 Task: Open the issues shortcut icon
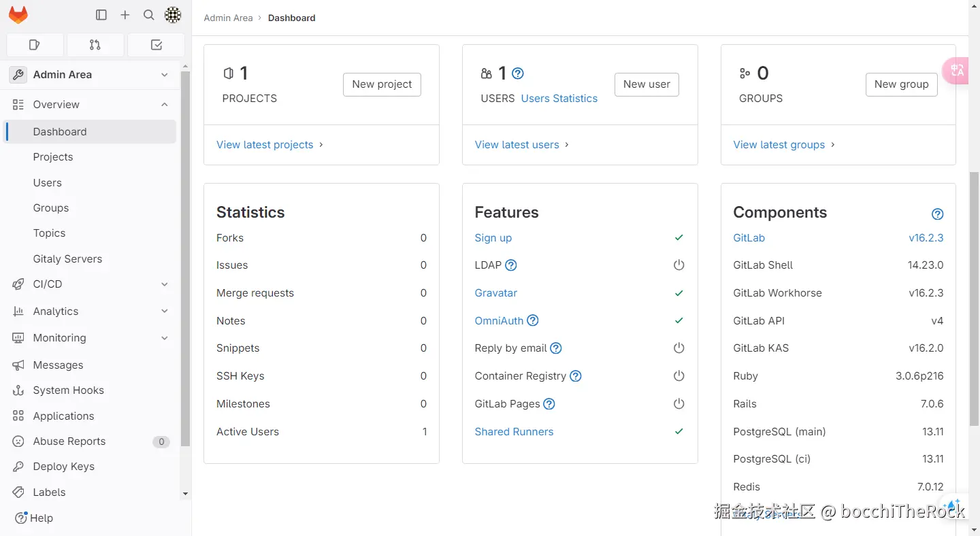pyautogui.click(x=35, y=45)
